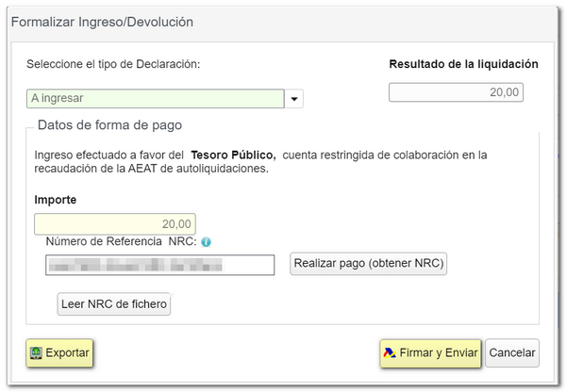Click the info icon beside Número de Referencia NRC
The height and width of the screenshot is (392, 566).
[x=206, y=242]
